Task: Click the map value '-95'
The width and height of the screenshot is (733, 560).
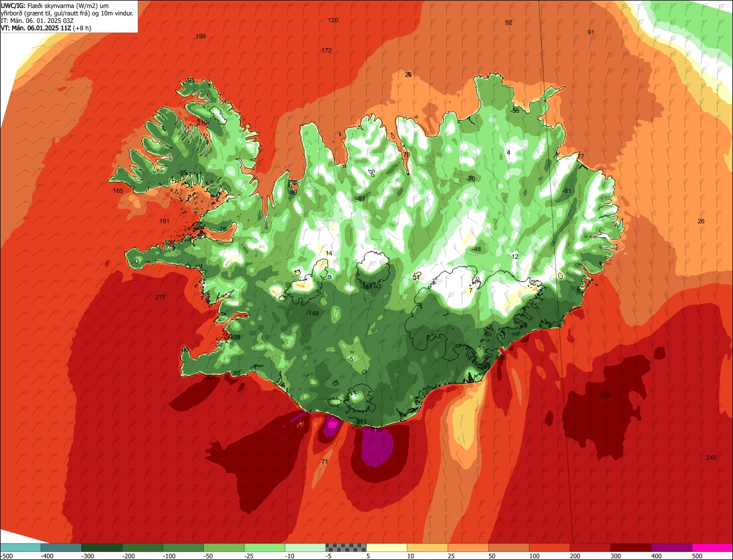Action: [183, 172]
